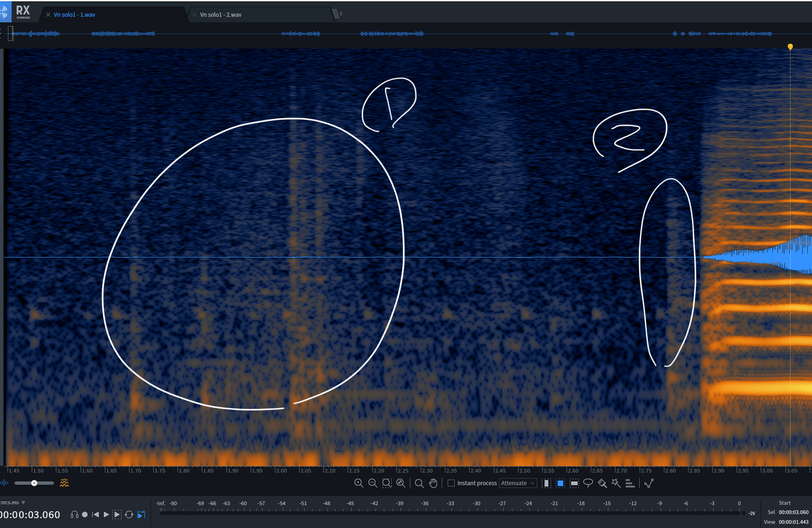
Task: Click the Zoom Out magnifier icon
Action: click(373, 483)
